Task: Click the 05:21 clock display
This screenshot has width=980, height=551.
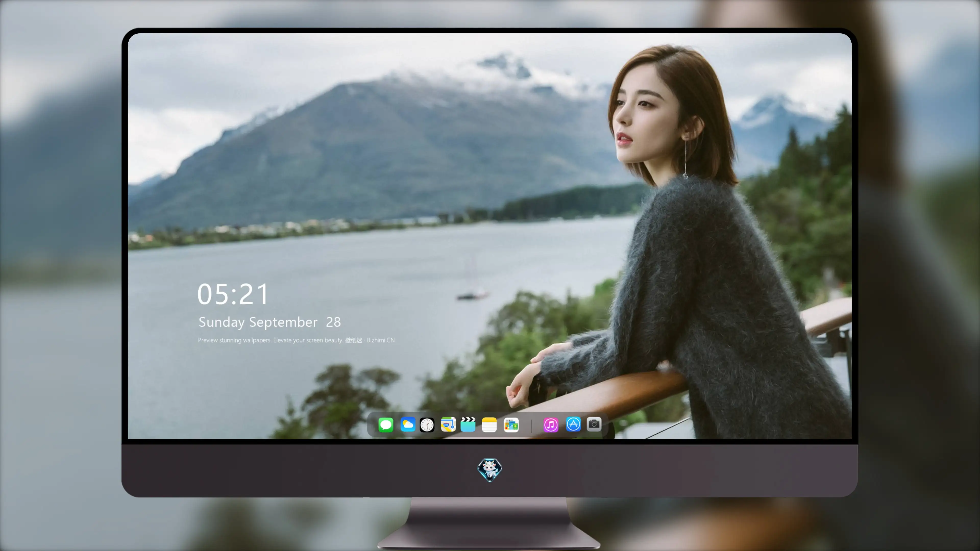Action: 233,294
